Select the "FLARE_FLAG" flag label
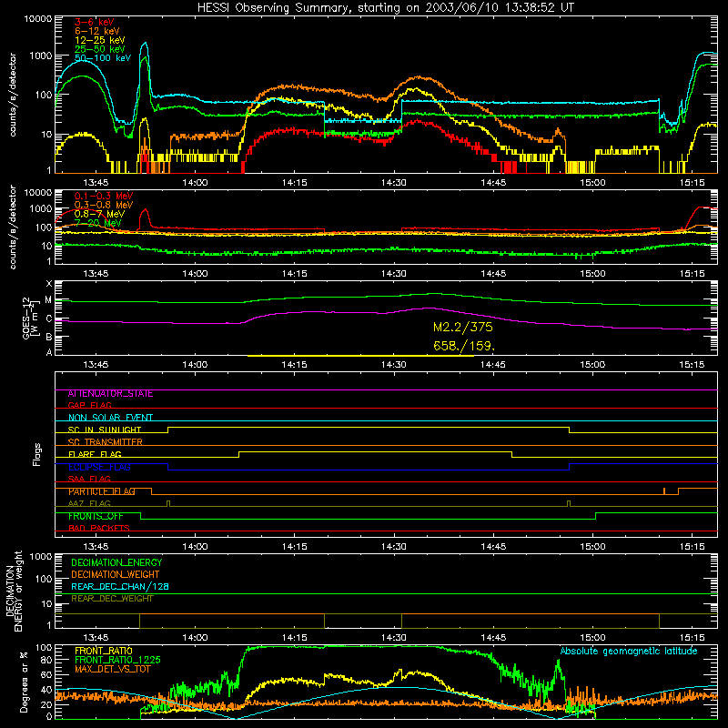The height and width of the screenshot is (728, 728). point(95,454)
